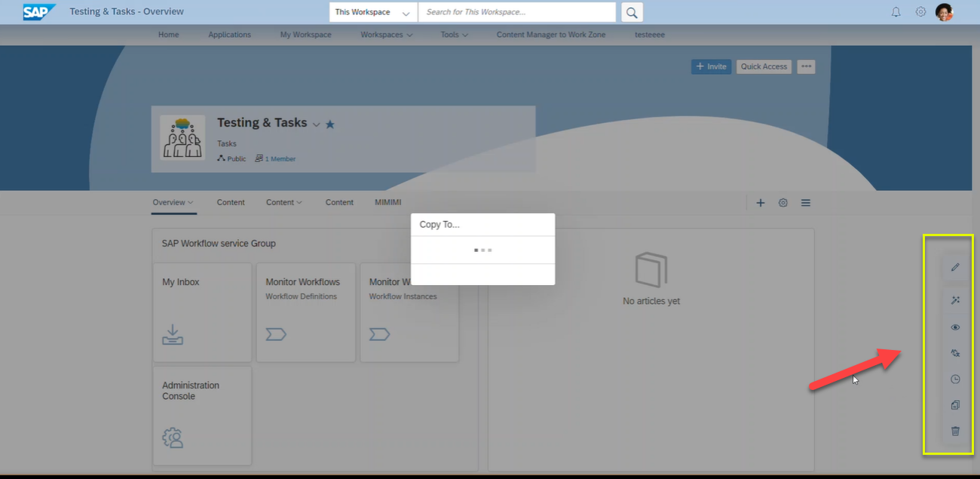980x479 pixels.
Task: Switch to the MIMIMI tab
Action: pyautogui.click(x=388, y=202)
